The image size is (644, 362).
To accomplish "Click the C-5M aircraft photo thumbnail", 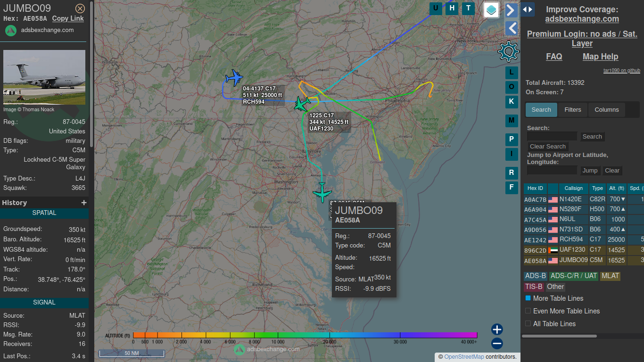I will pos(44,77).
